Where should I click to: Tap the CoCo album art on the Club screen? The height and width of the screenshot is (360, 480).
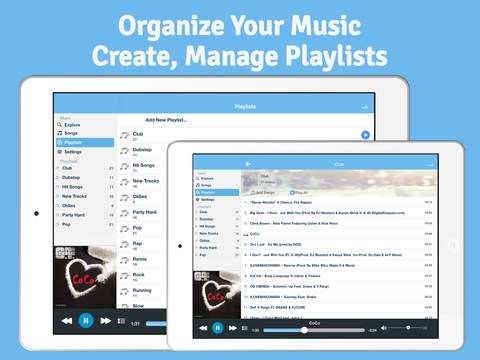coord(217,294)
